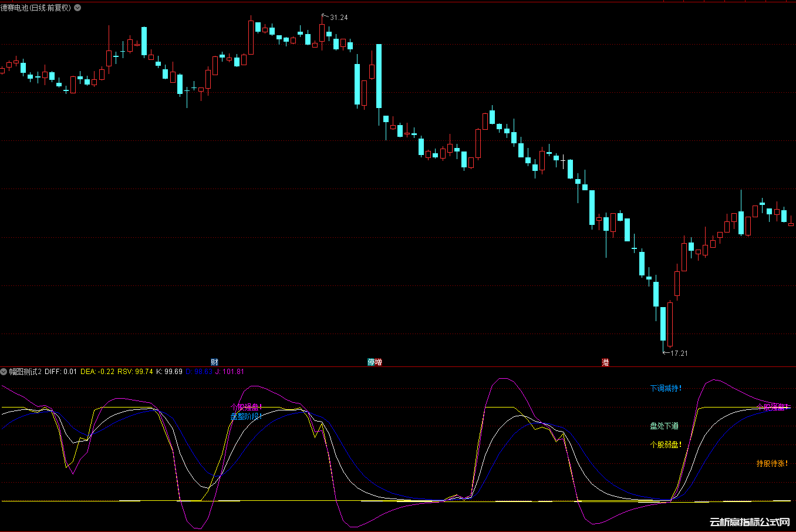Click 个股强盘! label above 整盘阶段!
Image resolution: width=796 pixels, height=532 pixels.
tap(246, 407)
